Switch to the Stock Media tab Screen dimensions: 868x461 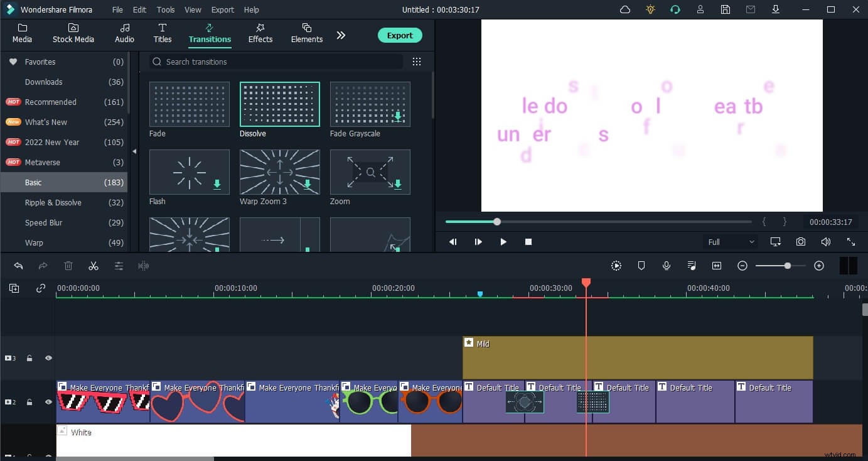[x=73, y=33]
